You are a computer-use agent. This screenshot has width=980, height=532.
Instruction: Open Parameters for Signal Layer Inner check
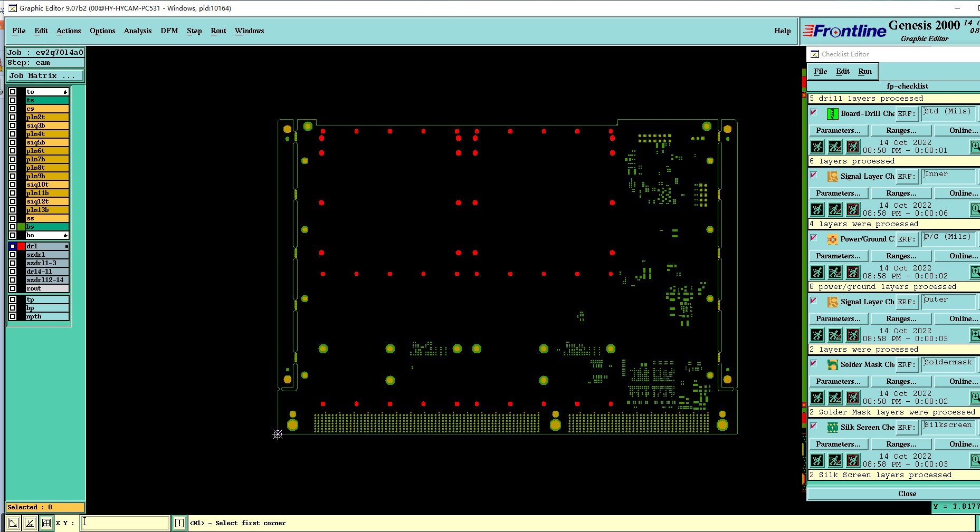(838, 193)
